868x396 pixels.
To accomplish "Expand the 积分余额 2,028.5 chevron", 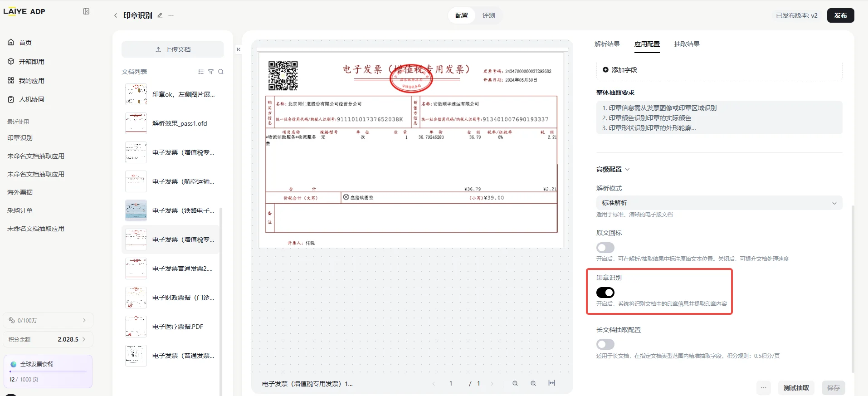I will point(84,339).
